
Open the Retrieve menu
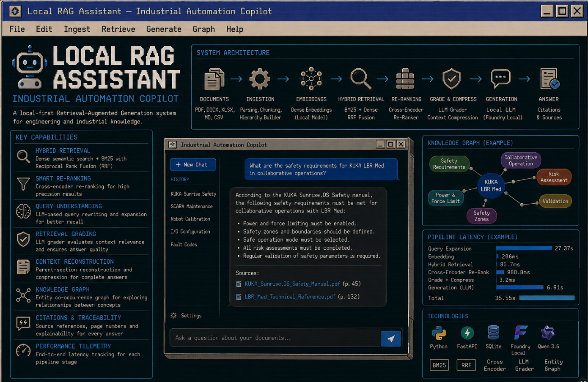click(x=118, y=29)
